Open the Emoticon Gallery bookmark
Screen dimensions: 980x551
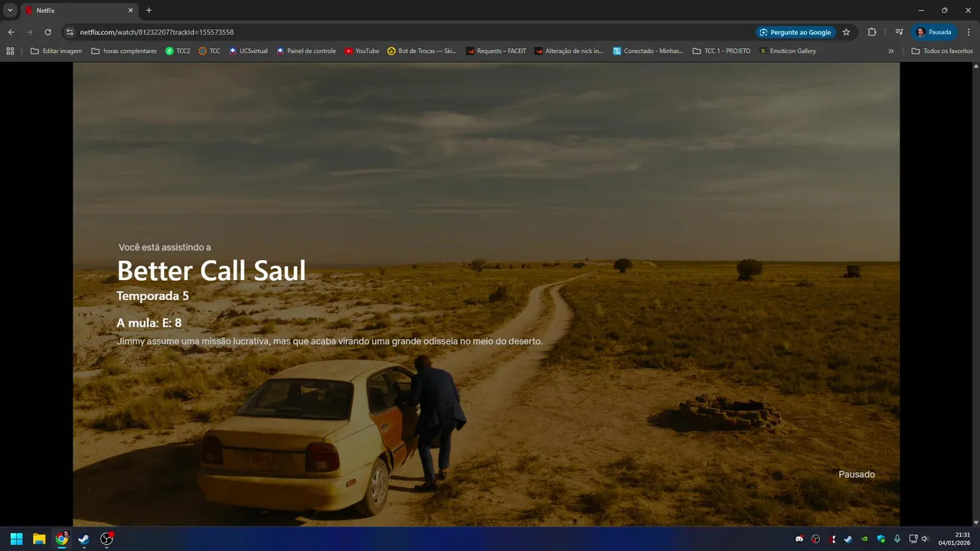coord(788,51)
